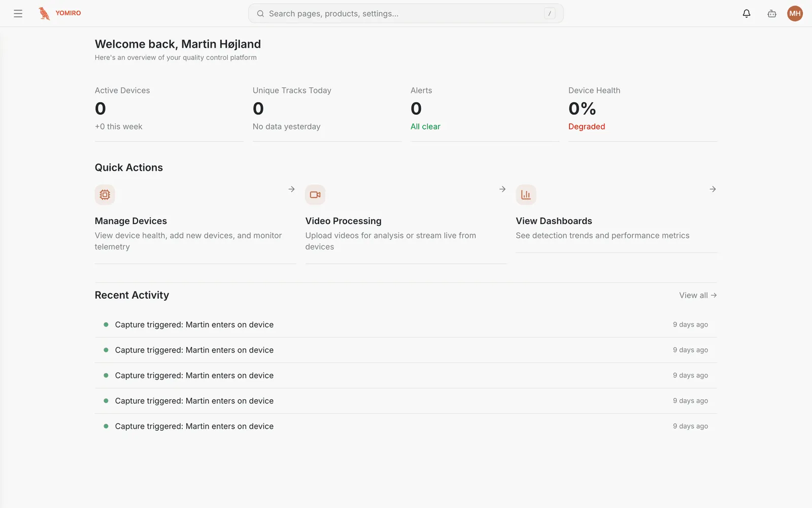Viewport: 812px width, 508px height.
Task: Click the Quick Actions heading
Action: (129, 168)
